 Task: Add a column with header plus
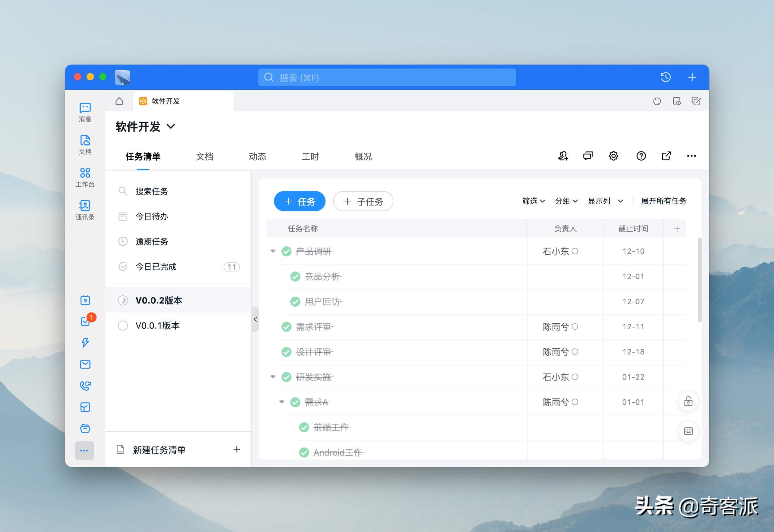pyautogui.click(x=677, y=229)
